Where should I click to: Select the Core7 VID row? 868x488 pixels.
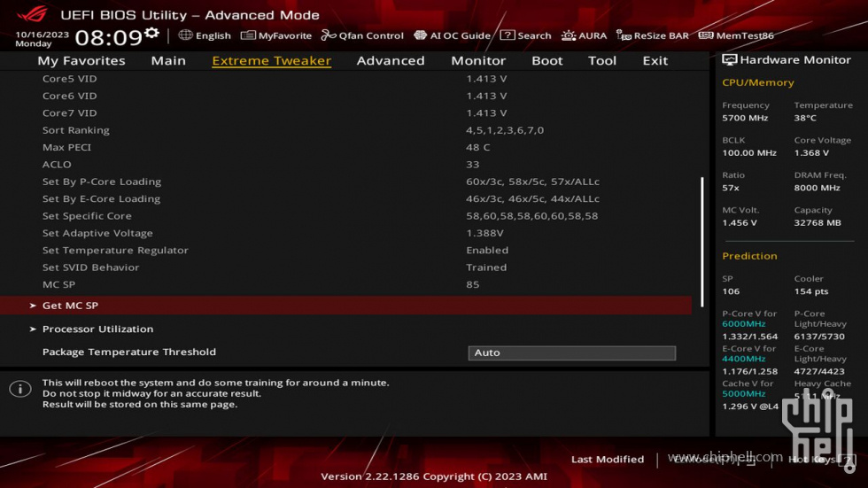tap(346, 112)
